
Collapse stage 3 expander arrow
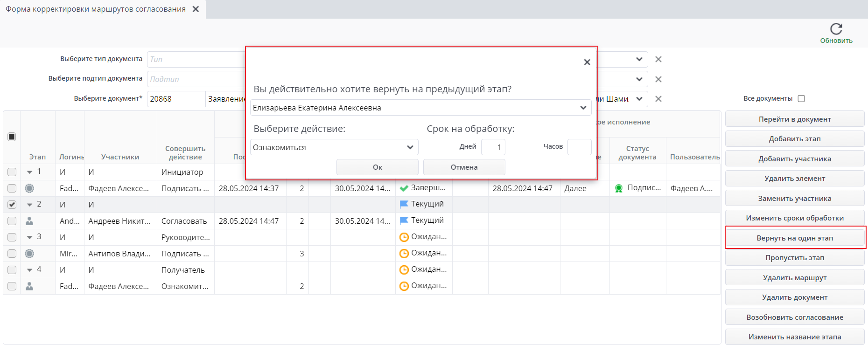point(29,238)
